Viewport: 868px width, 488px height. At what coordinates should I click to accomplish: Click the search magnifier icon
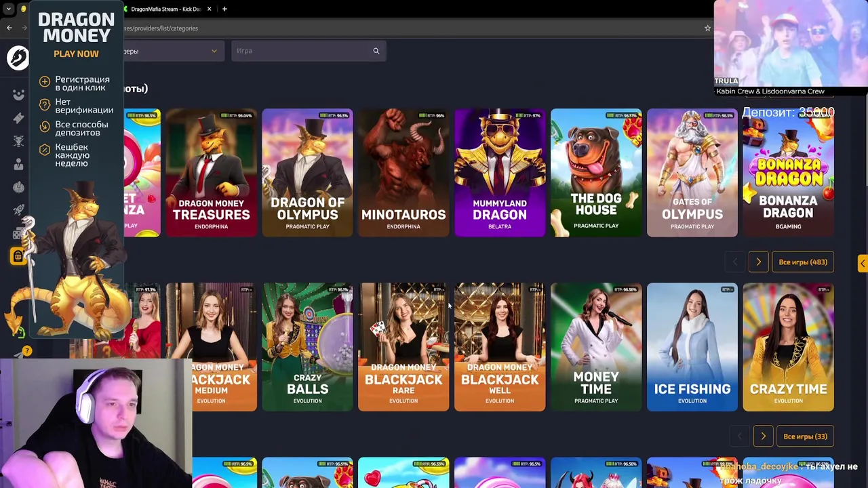[x=376, y=51]
